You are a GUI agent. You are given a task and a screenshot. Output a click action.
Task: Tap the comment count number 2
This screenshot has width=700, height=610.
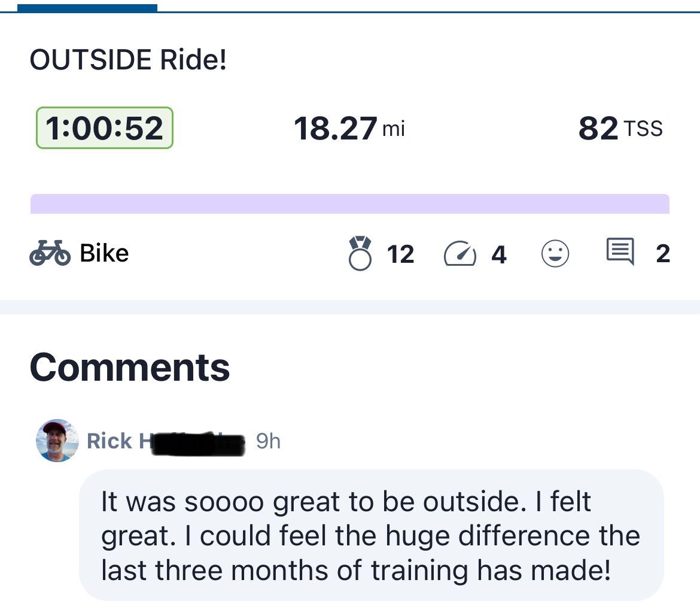tap(662, 254)
